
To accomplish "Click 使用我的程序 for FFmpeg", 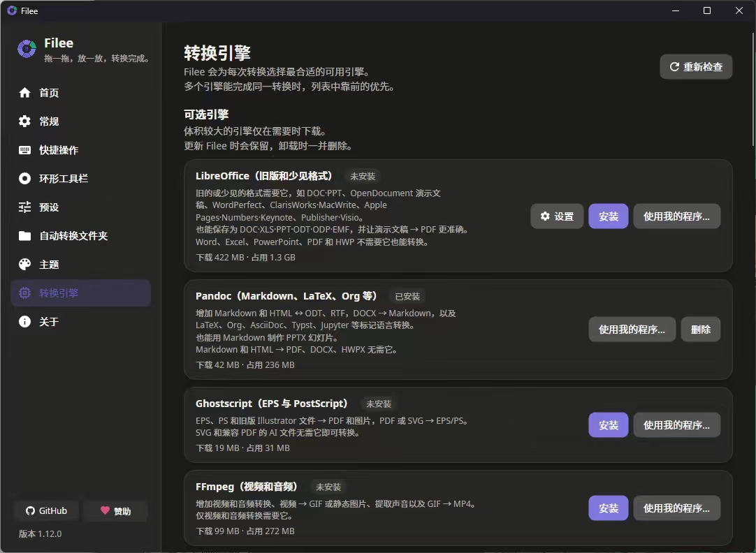I will click(x=676, y=508).
